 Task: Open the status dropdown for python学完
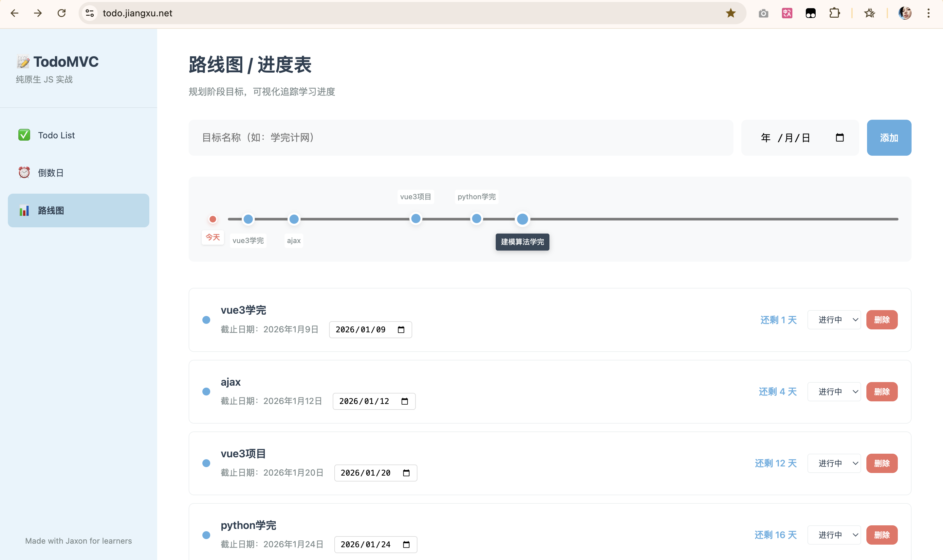[x=834, y=535]
